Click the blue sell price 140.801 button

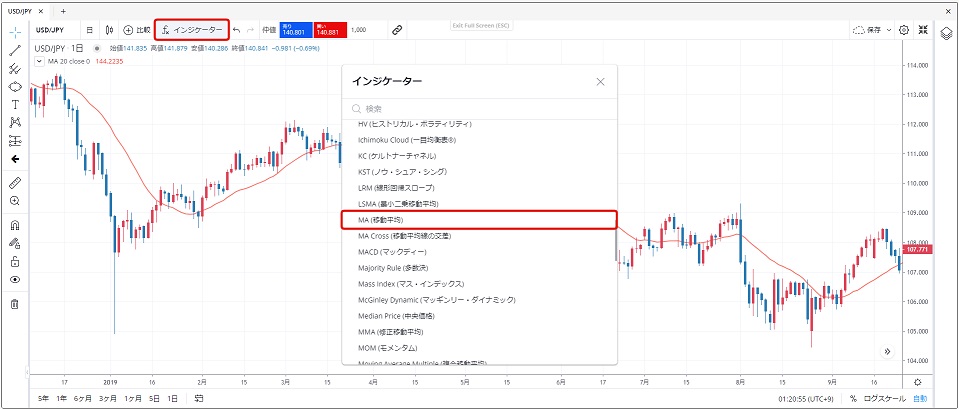pyautogui.click(x=296, y=29)
